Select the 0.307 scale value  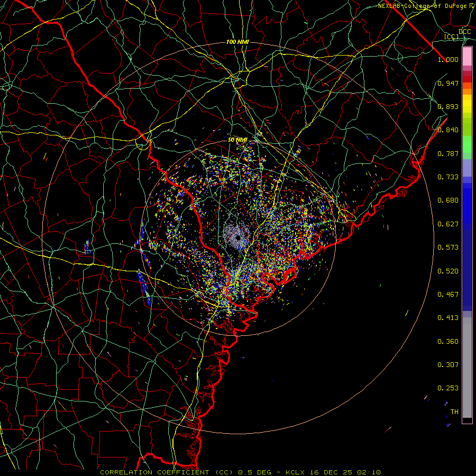448,365
